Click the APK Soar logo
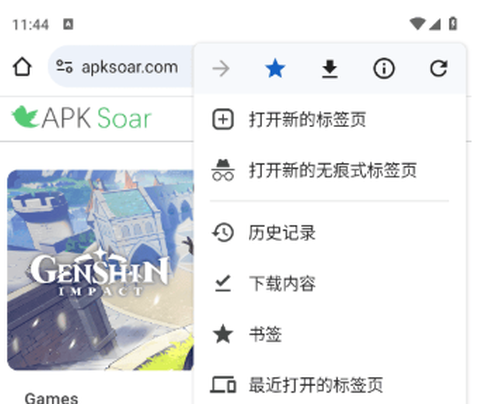The width and height of the screenshot is (480, 404). point(82,118)
